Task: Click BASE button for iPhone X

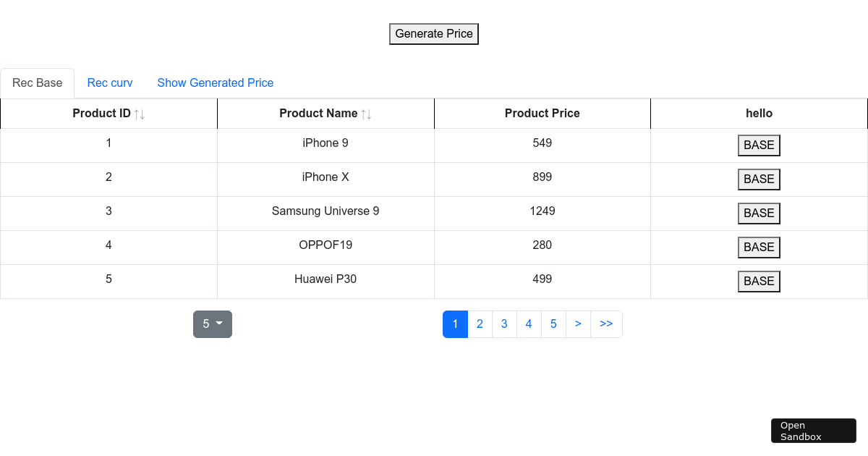Action: click(x=759, y=180)
